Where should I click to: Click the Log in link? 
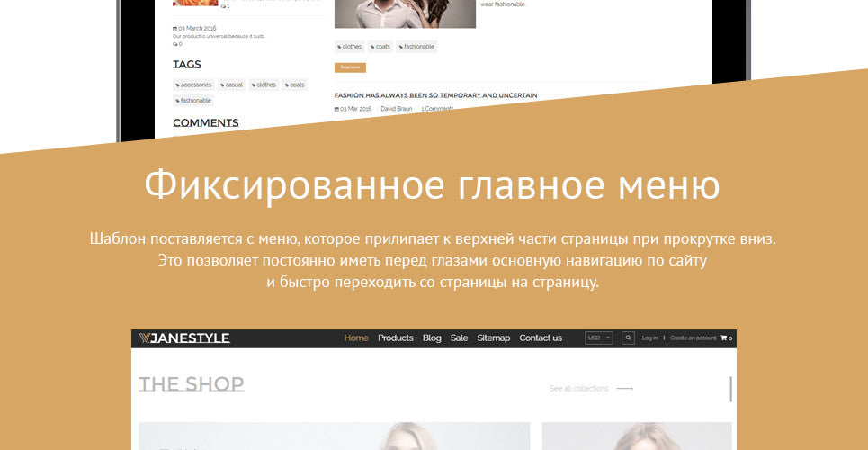649,337
